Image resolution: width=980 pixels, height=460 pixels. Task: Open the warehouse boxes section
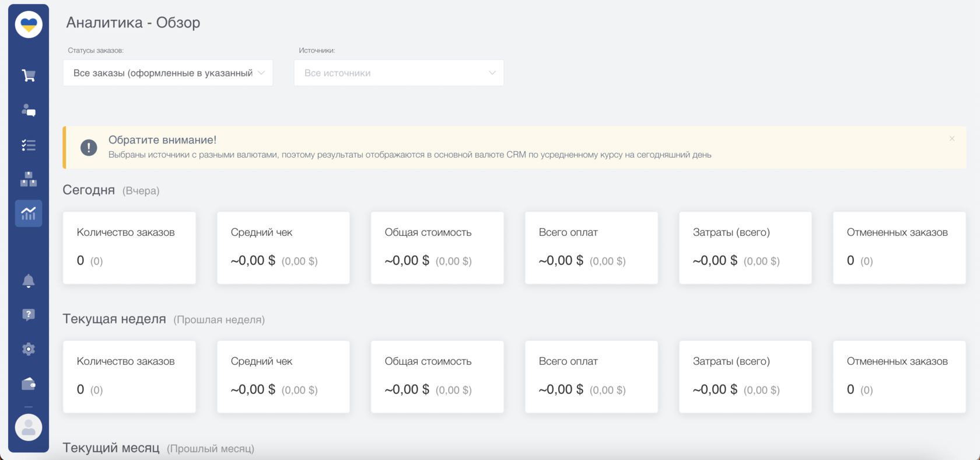[29, 179]
